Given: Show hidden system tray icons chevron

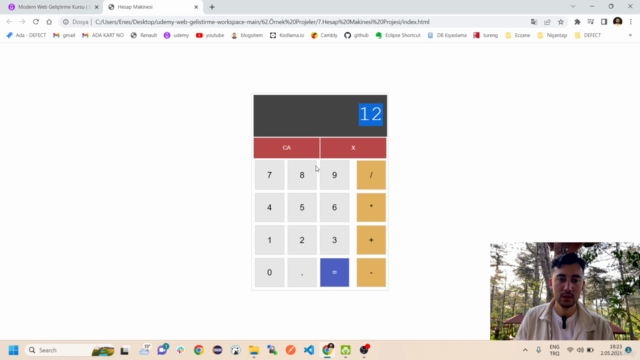Looking at the screenshot, I should pos(525,350).
